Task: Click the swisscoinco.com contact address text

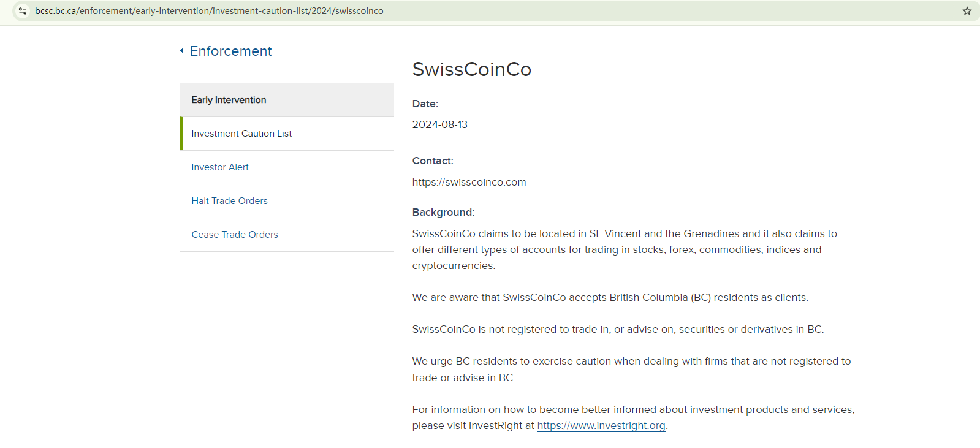Action: [469, 183]
